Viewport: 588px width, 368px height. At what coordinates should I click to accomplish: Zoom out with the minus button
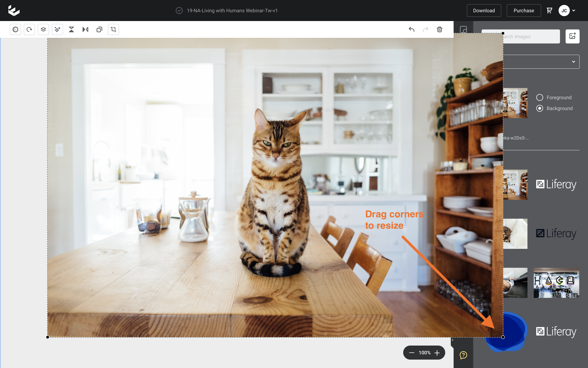[412, 353]
